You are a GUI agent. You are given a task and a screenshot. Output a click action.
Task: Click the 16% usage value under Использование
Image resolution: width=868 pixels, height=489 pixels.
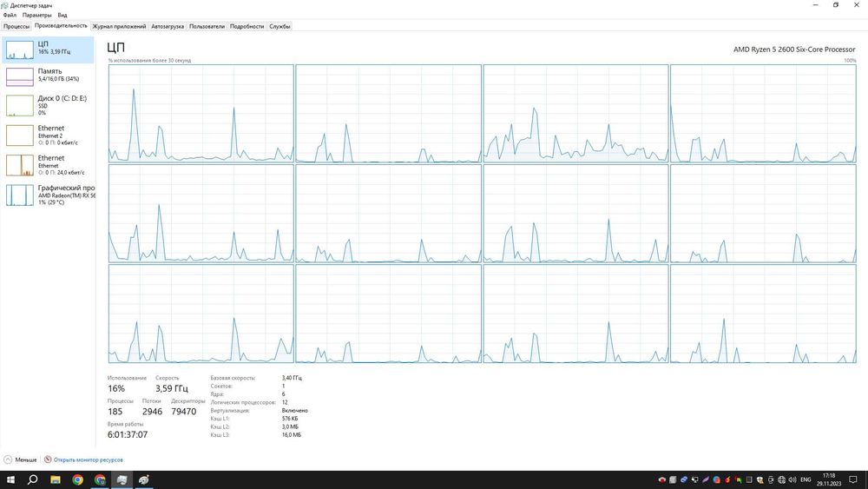pos(116,389)
